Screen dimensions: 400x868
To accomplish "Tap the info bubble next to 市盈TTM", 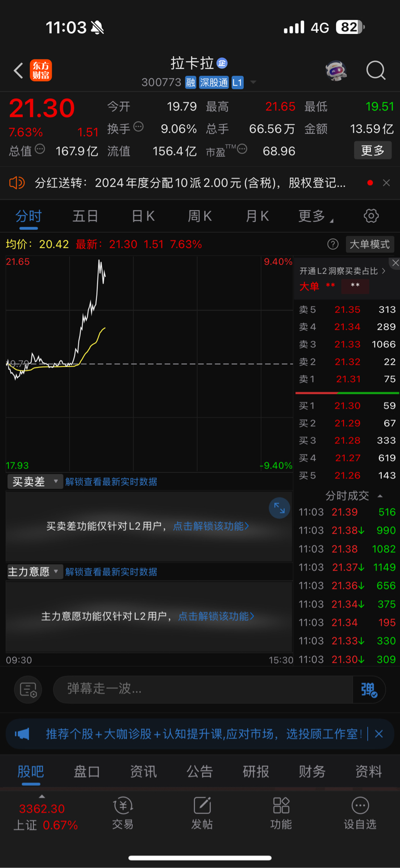I will tap(242, 150).
